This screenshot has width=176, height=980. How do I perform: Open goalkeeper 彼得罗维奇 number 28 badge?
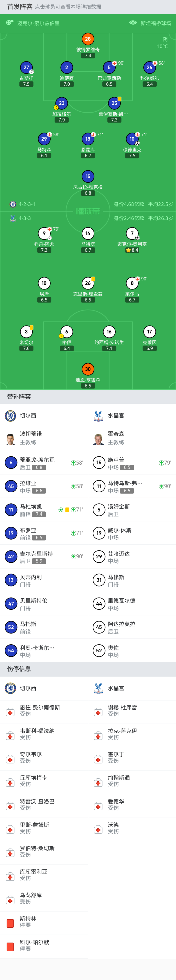coord(88,39)
